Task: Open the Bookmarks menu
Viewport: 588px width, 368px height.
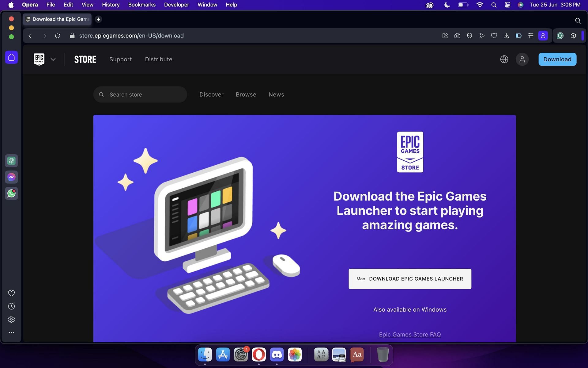Action: tap(142, 5)
